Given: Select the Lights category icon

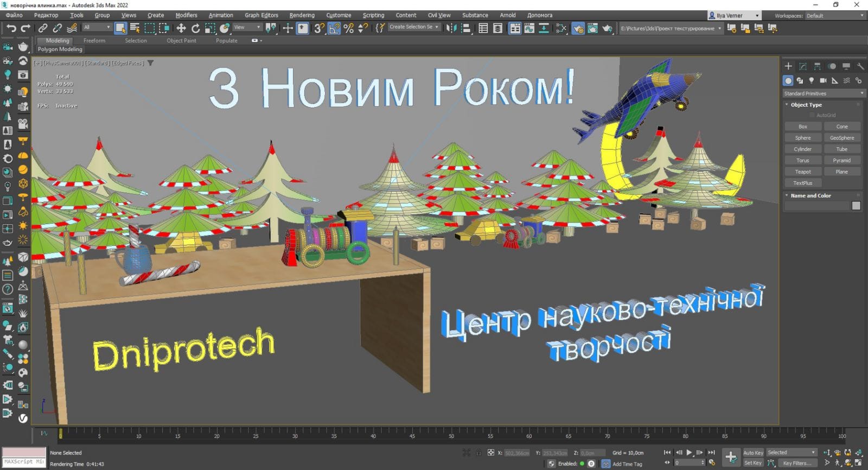Looking at the screenshot, I should click(812, 80).
